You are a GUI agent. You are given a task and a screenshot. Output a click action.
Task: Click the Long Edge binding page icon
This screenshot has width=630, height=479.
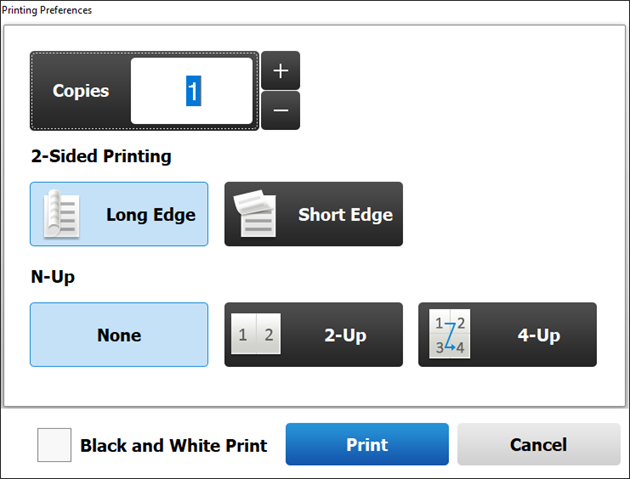[61, 214]
